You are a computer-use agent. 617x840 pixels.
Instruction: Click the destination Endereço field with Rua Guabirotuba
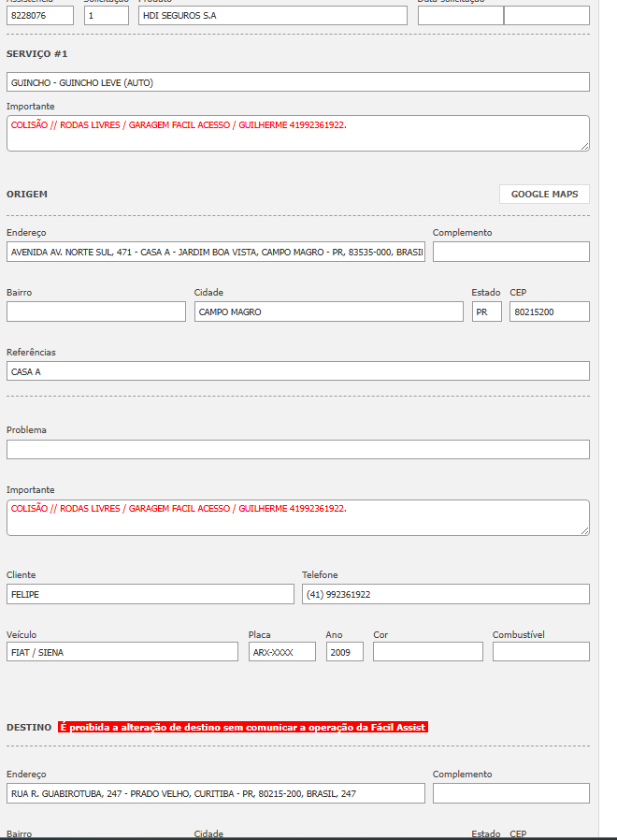point(215,793)
